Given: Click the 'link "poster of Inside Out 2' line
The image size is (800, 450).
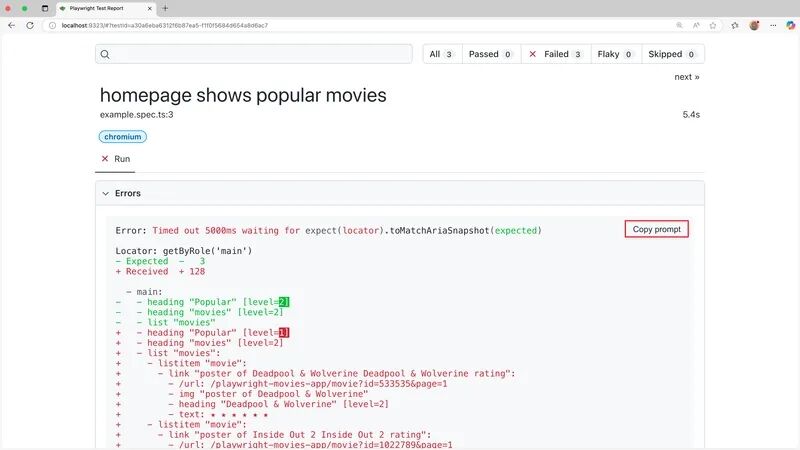Looking at the screenshot, I should [x=294, y=435].
